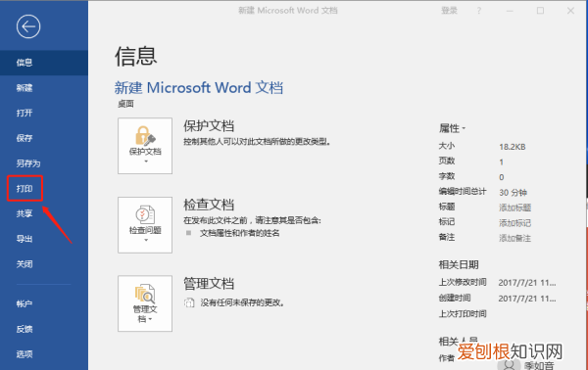Open the 保护文档 dropdown button
Screen dimensions: 588x370
click(x=145, y=146)
